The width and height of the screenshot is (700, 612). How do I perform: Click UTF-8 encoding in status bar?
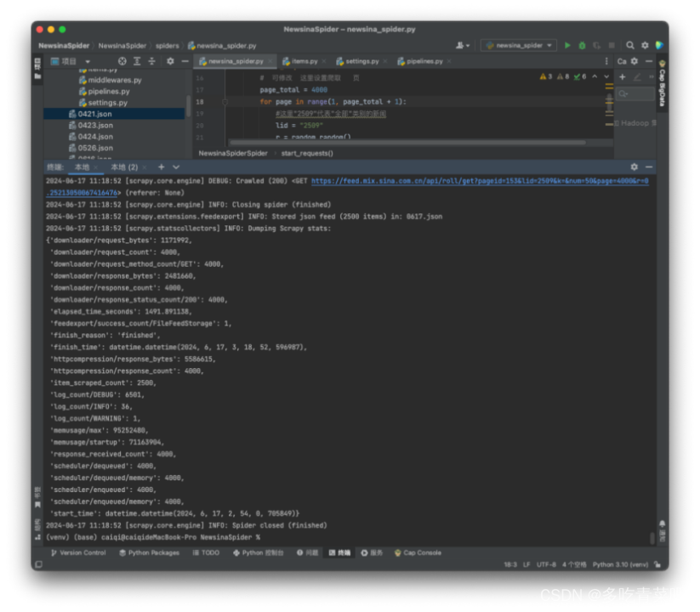coord(546,564)
